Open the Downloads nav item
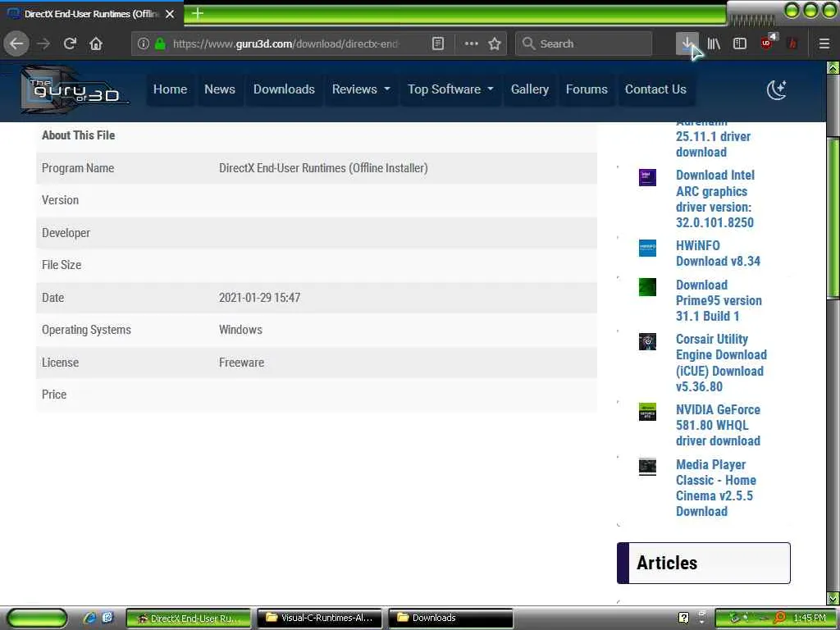 tap(284, 89)
